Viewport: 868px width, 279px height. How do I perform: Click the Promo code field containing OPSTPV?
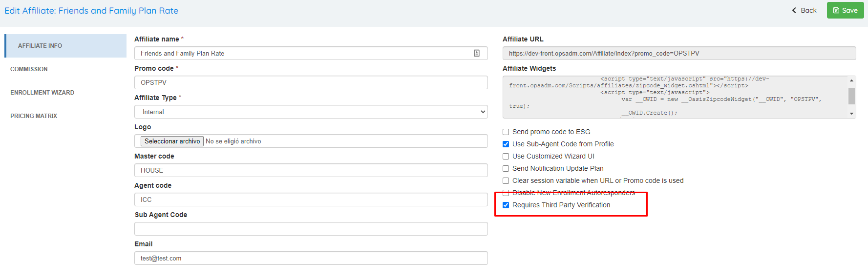[x=311, y=82]
